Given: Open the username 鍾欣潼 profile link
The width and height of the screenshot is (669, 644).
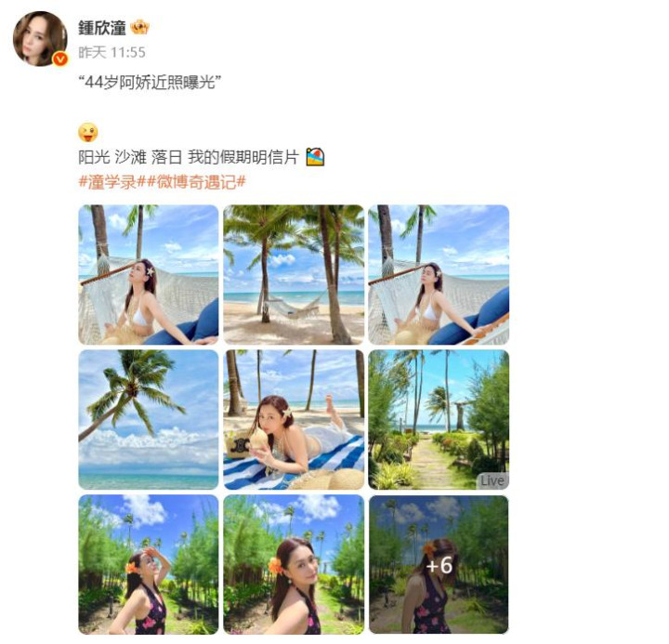Looking at the screenshot, I should tap(101, 28).
